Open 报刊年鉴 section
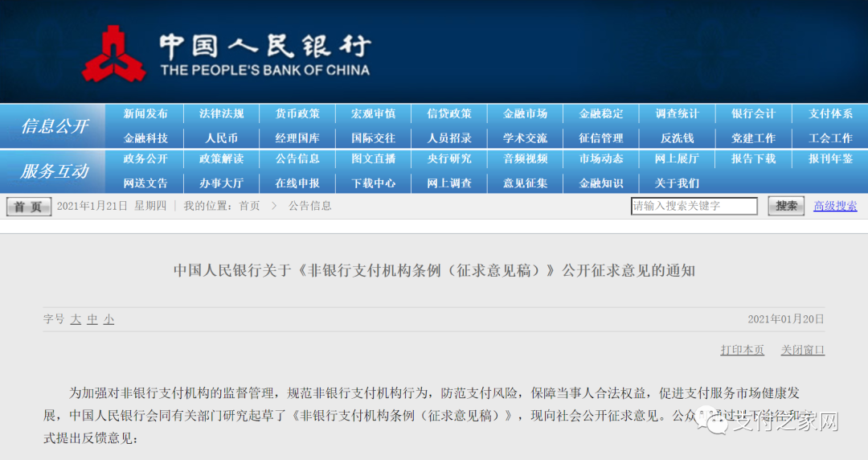Screen dimensions: 868x460 [x=830, y=158]
